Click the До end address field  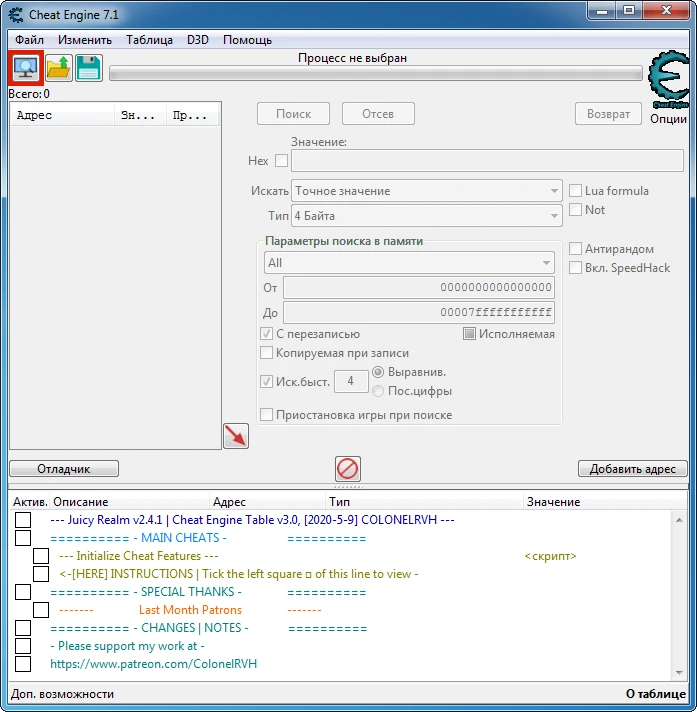pyautogui.click(x=419, y=312)
